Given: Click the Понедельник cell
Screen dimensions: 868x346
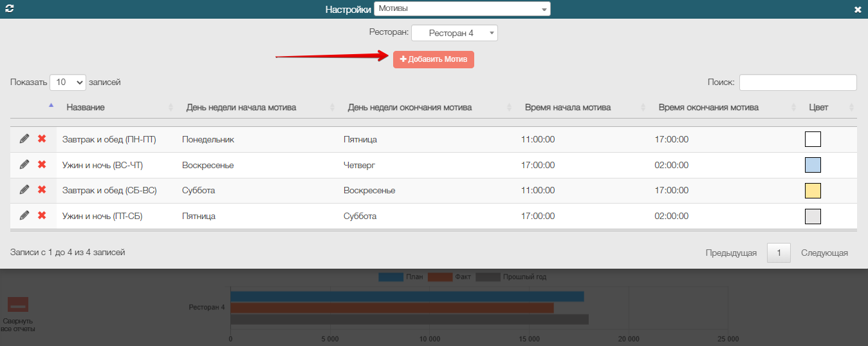Looking at the screenshot, I should [x=208, y=139].
